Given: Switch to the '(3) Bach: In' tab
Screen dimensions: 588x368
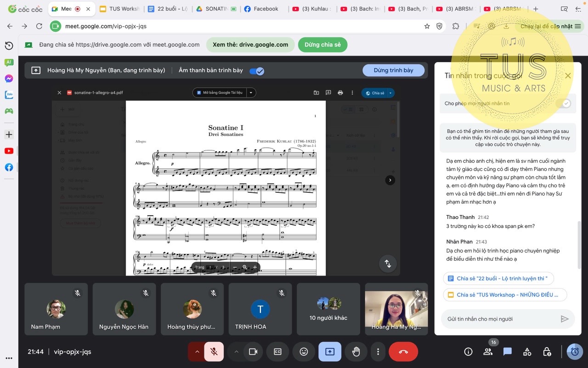Looking at the screenshot, I should [361, 9].
